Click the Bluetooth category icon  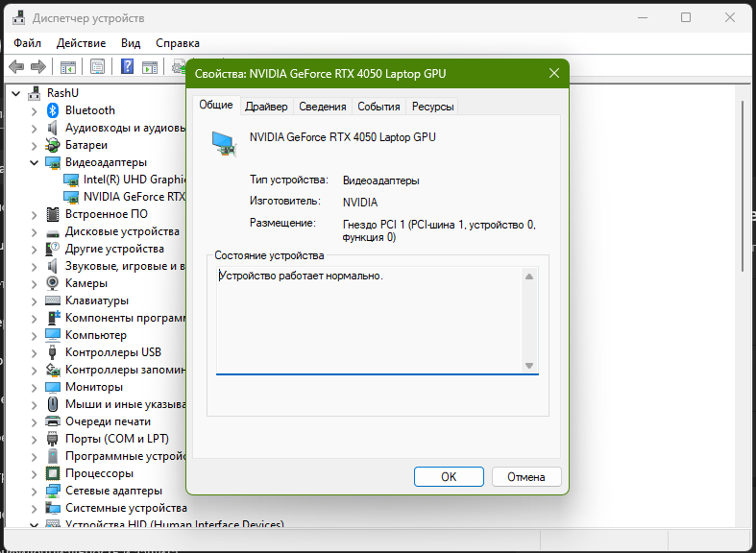tap(53, 110)
